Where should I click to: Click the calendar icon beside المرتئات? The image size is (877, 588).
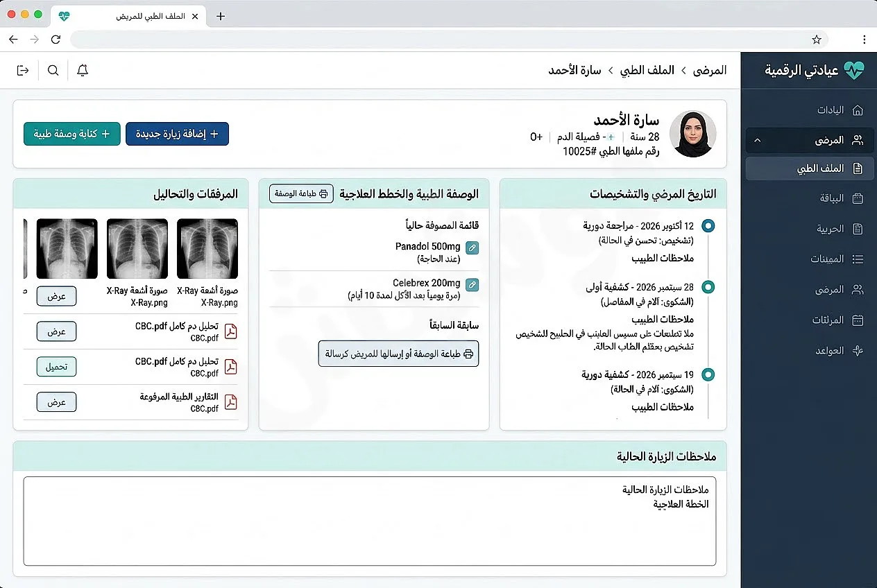pyautogui.click(x=858, y=320)
